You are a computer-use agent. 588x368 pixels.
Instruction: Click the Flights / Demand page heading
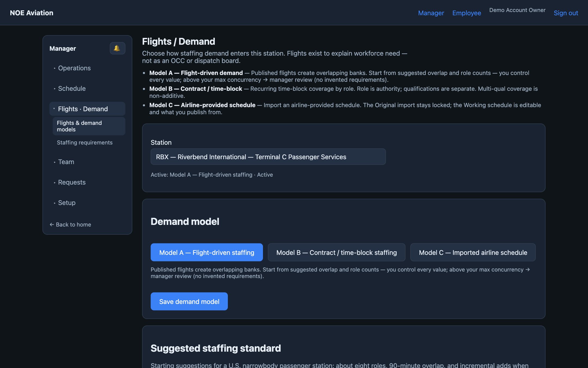point(179,41)
